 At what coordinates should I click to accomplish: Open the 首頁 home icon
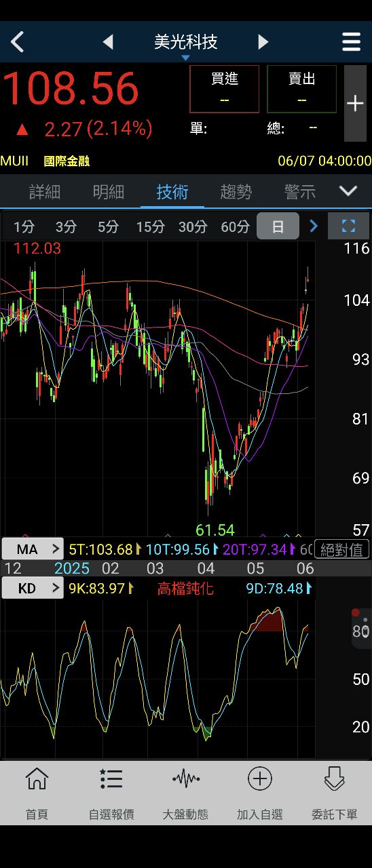(37, 793)
